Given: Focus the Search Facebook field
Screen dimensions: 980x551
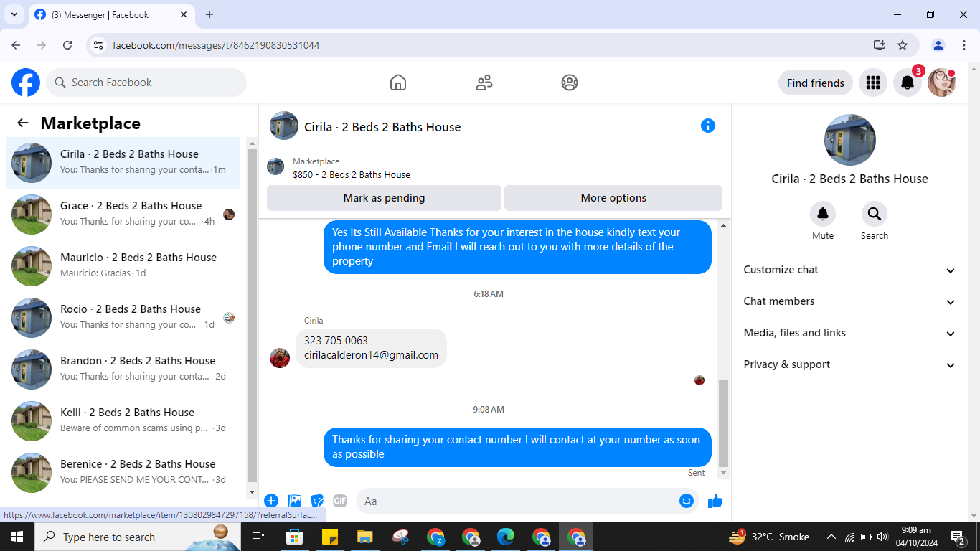Looking at the screenshot, I should [146, 83].
